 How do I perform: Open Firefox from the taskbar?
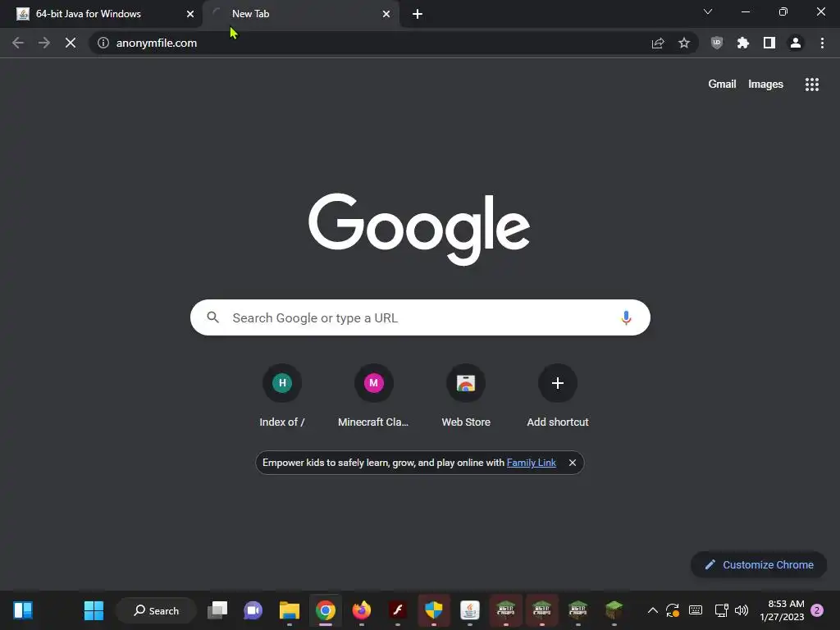pos(362,610)
